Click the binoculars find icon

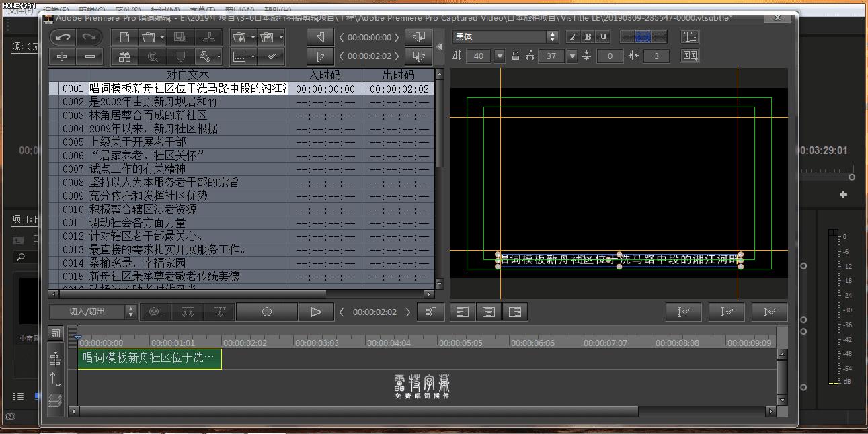(x=125, y=56)
